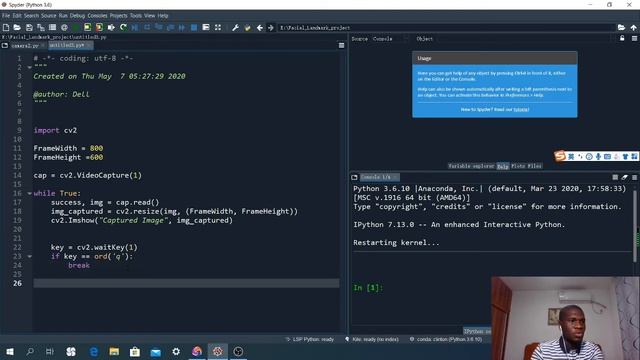The image size is (640, 360).
Task: Open the Consoles menu
Action: click(97, 16)
